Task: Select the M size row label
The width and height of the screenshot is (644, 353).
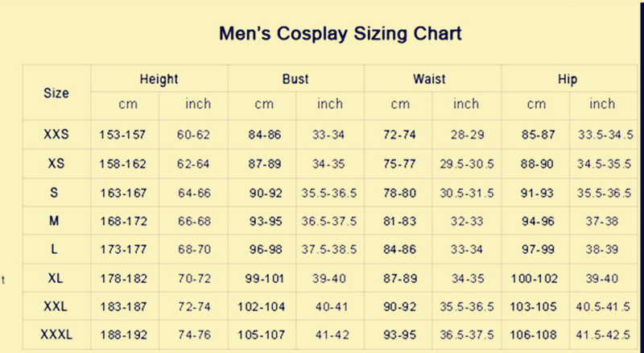Action: point(54,221)
